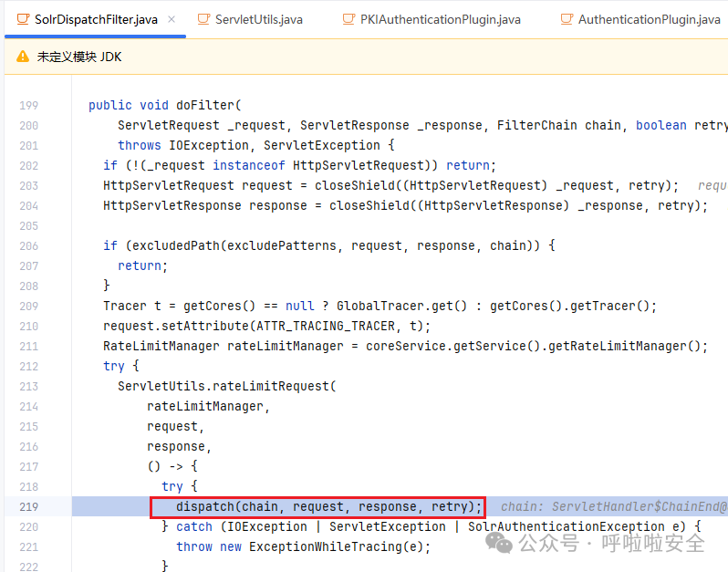The width and height of the screenshot is (728, 572).
Task: Click the Java file icon on ServletUtils.java tab
Action: (203, 19)
